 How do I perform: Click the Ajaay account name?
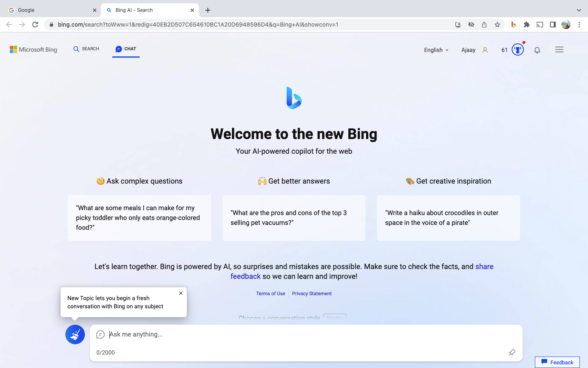[x=468, y=50]
